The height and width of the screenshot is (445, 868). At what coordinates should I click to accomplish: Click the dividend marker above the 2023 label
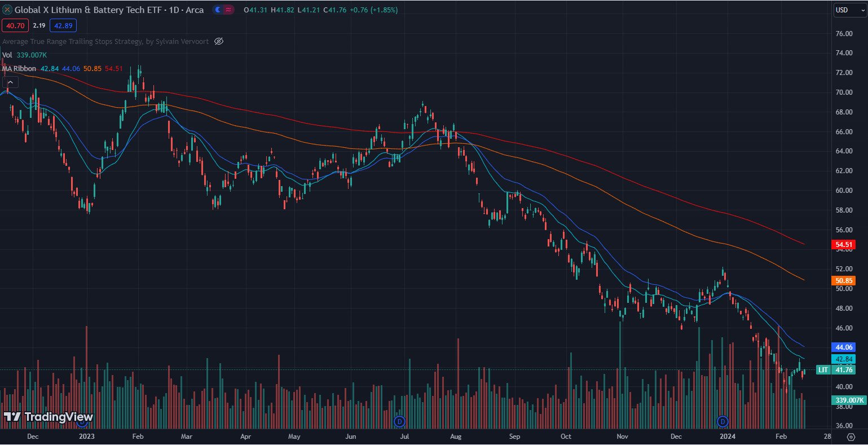click(x=81, y=421)
